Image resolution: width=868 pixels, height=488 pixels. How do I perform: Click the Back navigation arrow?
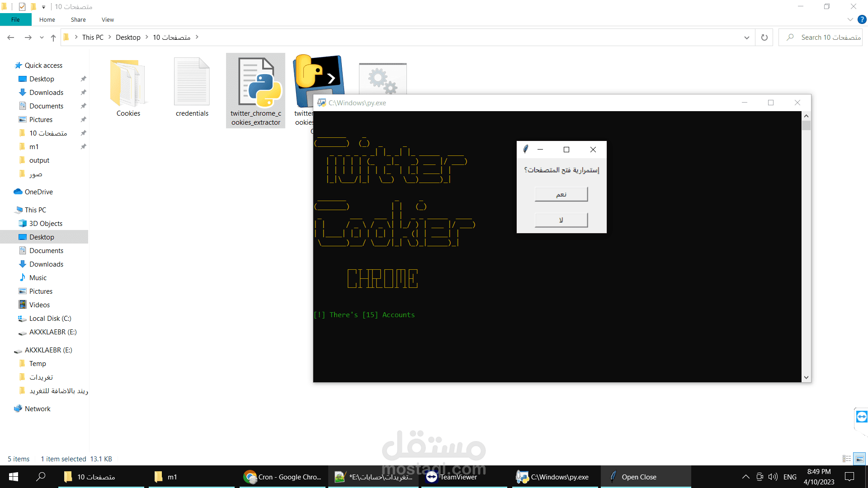(x=11, y=38)
